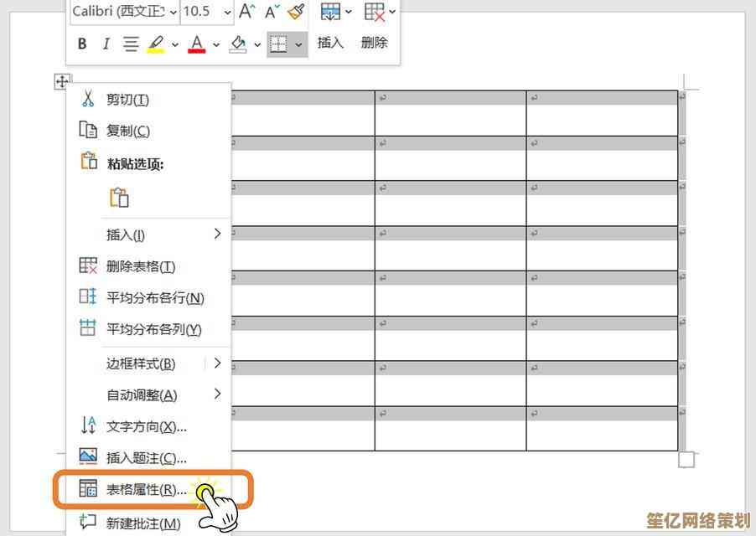Viewport: 756px width, 536px height.
Task: Toggle bold formatting in mini toolbar
Action: (x=82, y=44)
